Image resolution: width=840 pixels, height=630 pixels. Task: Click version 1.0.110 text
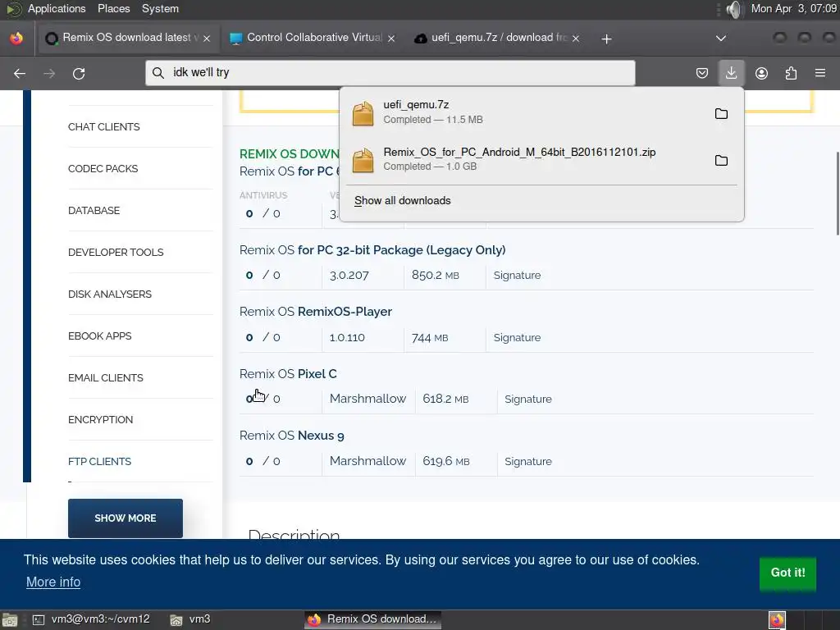tap(347, 337)
